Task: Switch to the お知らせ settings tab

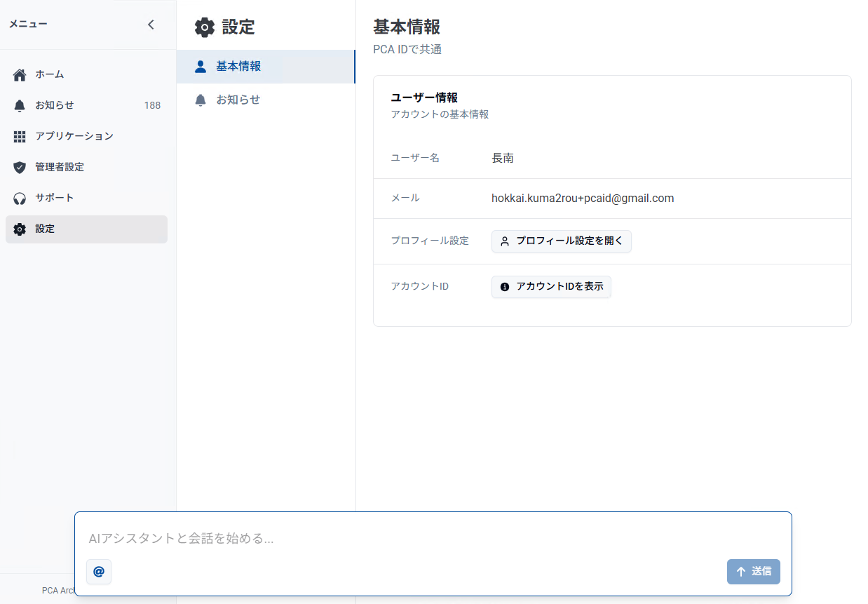Action: (x=238, y=100)
